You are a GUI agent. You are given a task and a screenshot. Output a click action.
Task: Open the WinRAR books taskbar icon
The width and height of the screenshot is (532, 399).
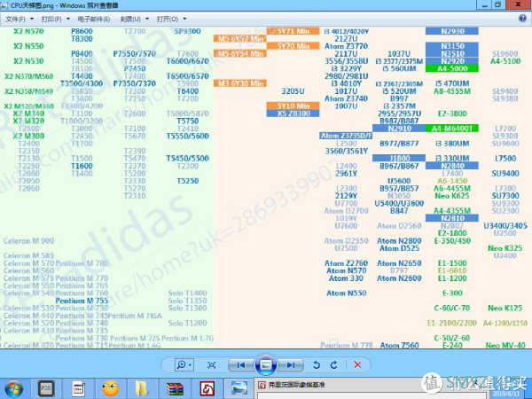pos(175,389)
